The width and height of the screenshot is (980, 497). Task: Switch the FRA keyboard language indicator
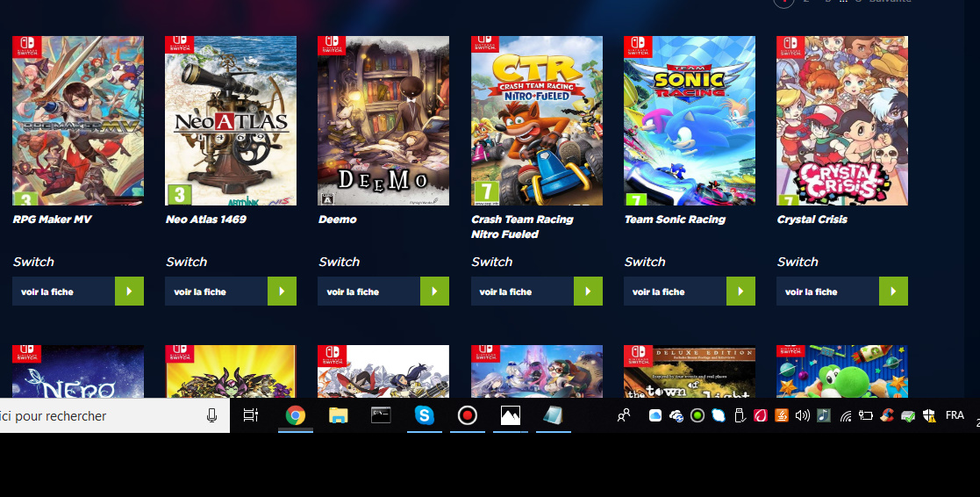955,415
